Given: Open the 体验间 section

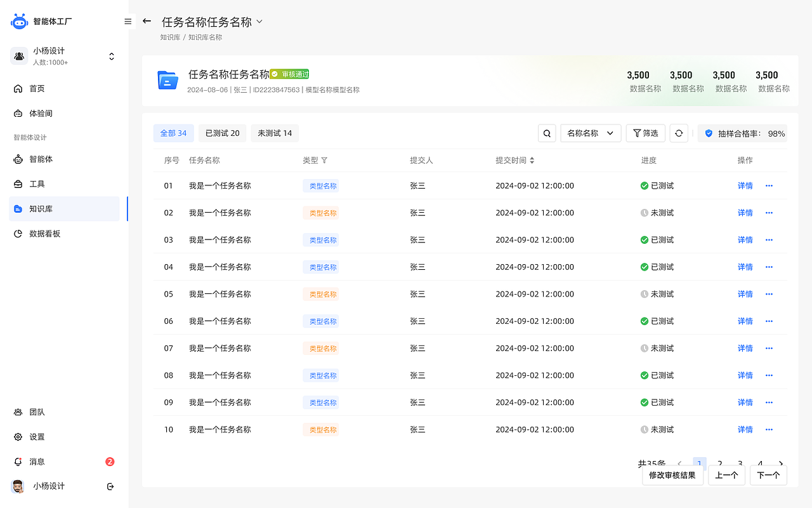Looking at the screenshot, I should pos(39,113).
